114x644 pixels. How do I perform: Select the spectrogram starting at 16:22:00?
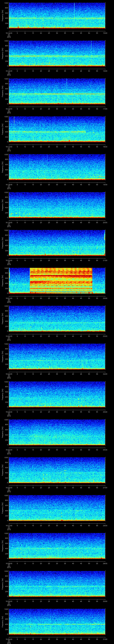coord(57,318)
